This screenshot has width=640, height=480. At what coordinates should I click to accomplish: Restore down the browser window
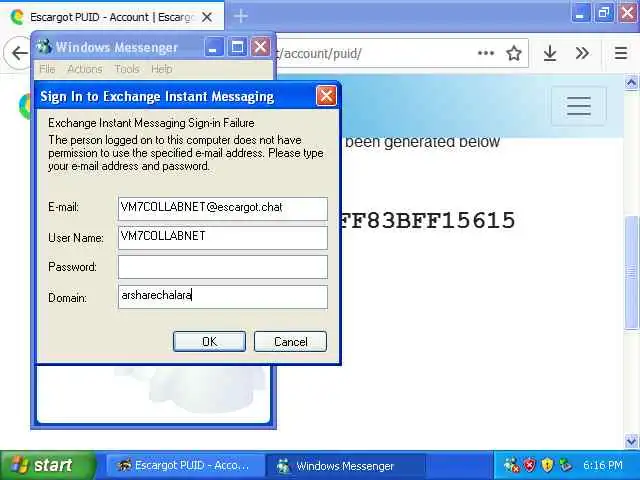coord(604,14)
